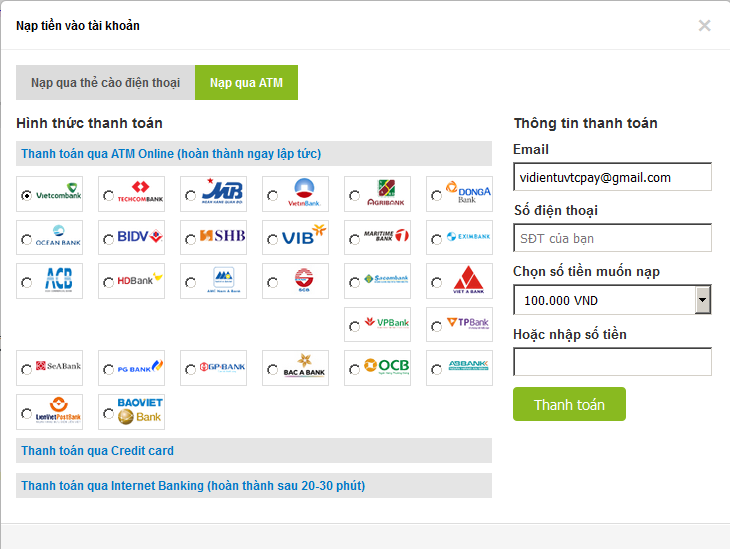This screenshot has width=730, height=549.
Task: Choose the Ocean Bank logo
Action: [x=58, y=236]
